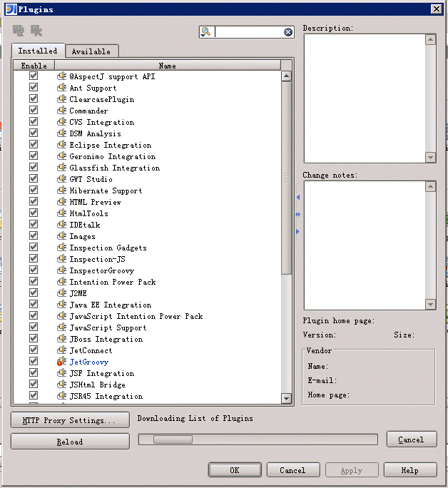Click the plugin icon beside Inspection Gadgets
This screenshot has width=448, height=488.
point(61,248)
